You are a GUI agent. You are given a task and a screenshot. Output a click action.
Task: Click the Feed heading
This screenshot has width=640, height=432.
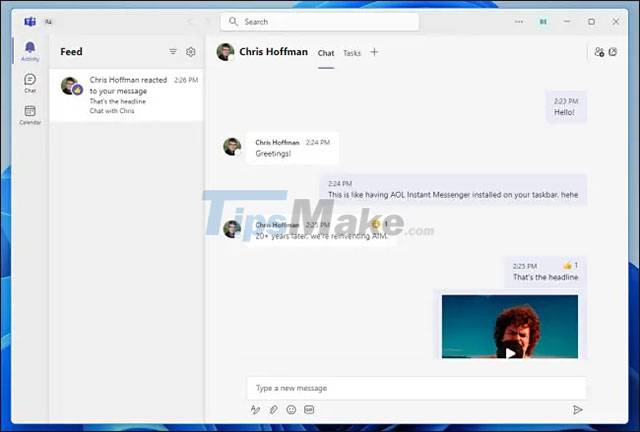coord(71,51)
